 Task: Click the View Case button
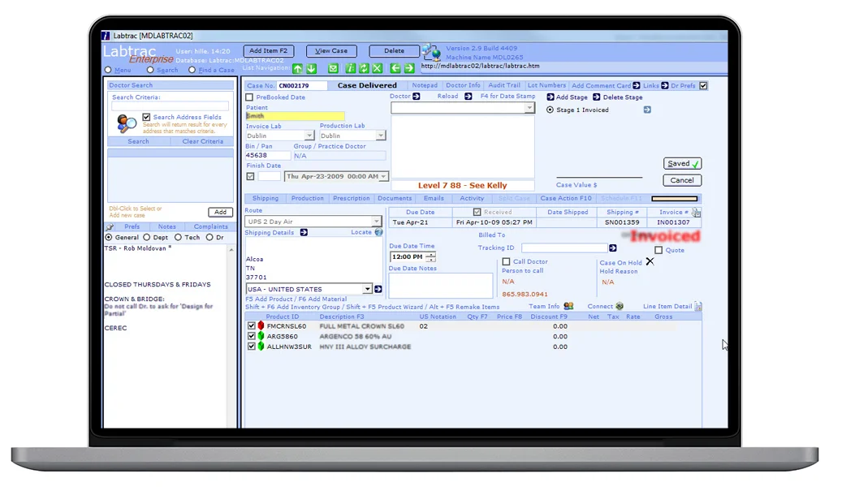[331, 50]
